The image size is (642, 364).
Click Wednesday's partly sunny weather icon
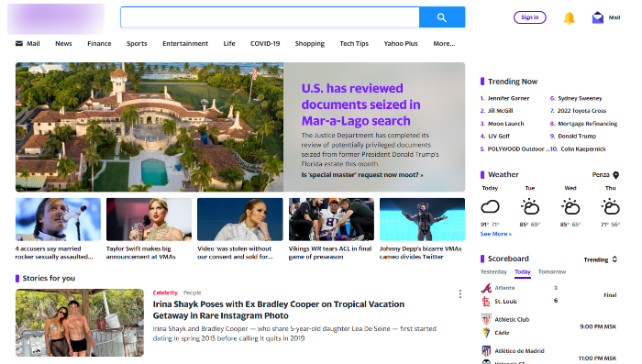click(570, 207)
